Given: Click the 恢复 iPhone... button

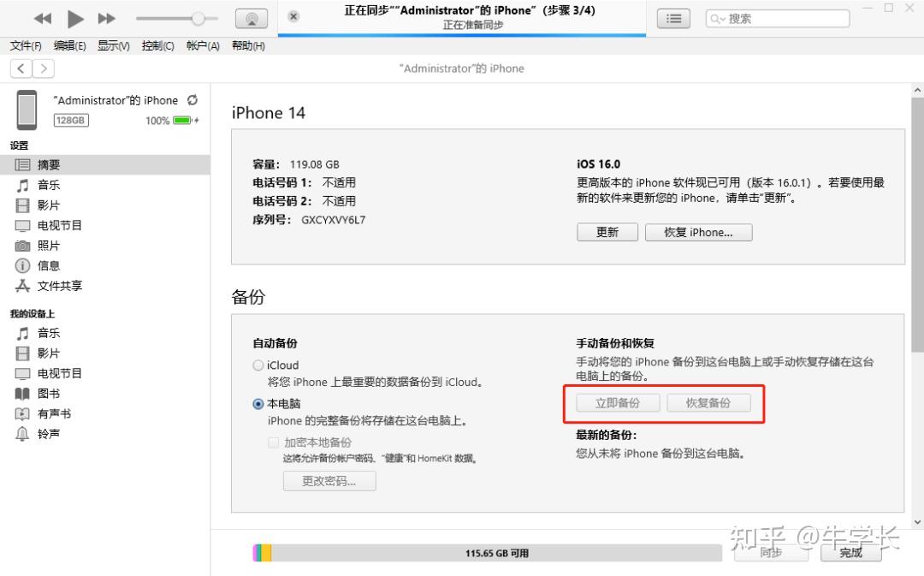Looking at the screenshot, I should (x=698, y=232).
